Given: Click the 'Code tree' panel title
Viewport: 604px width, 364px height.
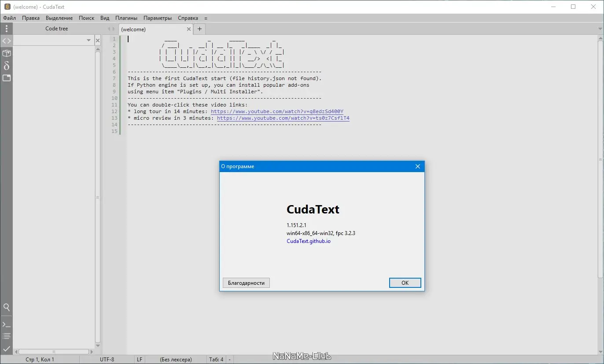Looking at the screenshot, I should pos(57,29).
